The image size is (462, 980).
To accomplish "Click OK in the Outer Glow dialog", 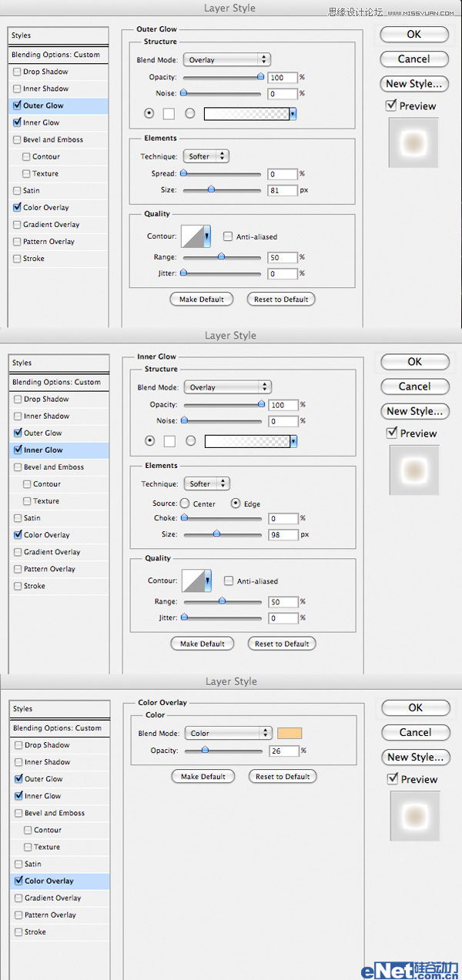I will click(x=414, y=34).
